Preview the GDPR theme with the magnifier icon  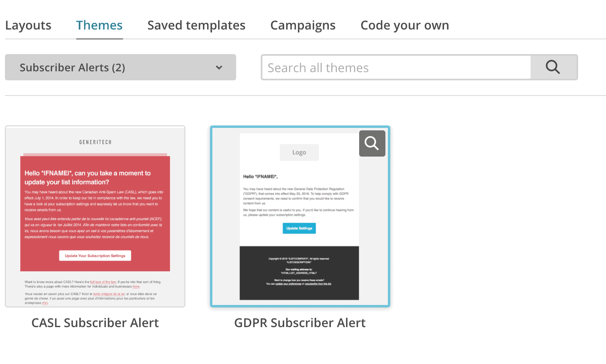click(372, 143)
